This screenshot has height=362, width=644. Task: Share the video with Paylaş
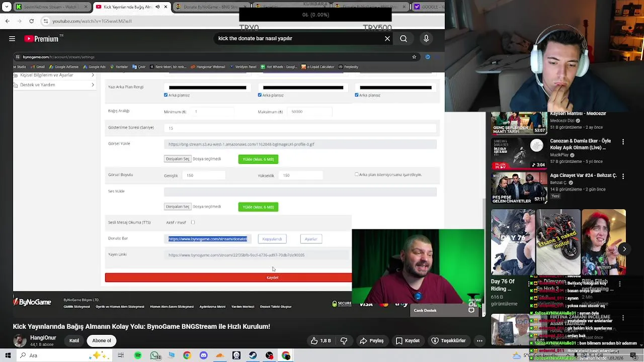(x=371, y=340)
